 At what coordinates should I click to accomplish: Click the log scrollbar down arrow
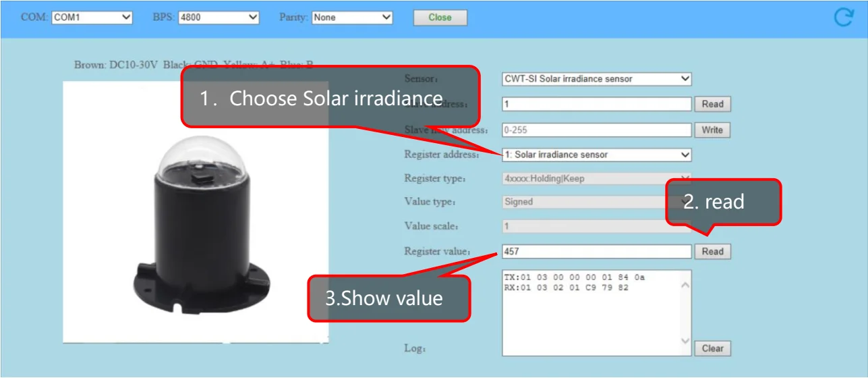click(685, 341)
